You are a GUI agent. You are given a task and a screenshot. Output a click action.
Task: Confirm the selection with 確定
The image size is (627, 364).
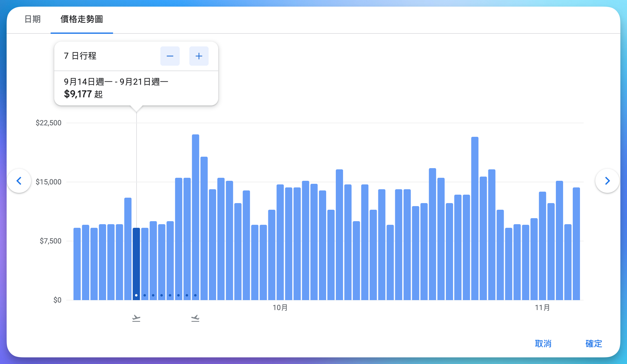pos(594,344)
